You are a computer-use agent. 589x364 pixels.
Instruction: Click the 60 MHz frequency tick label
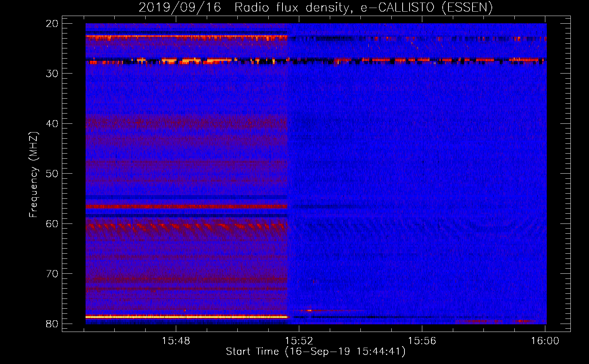coord(52,223)
